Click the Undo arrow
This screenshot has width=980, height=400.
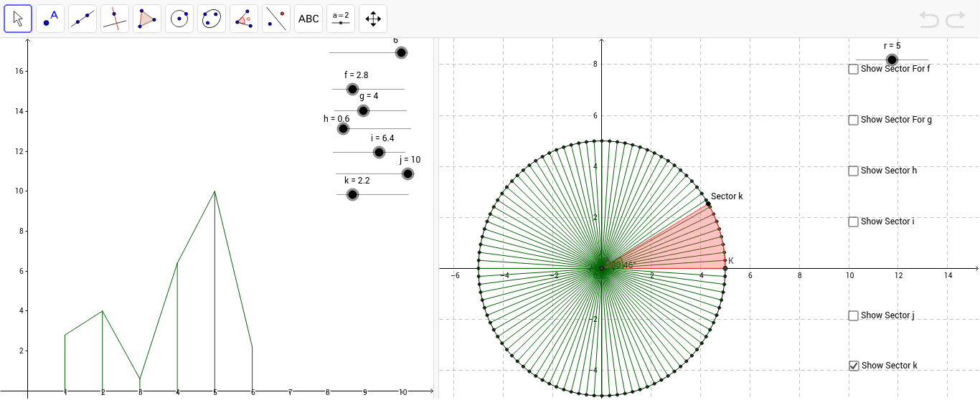[929, 19]
